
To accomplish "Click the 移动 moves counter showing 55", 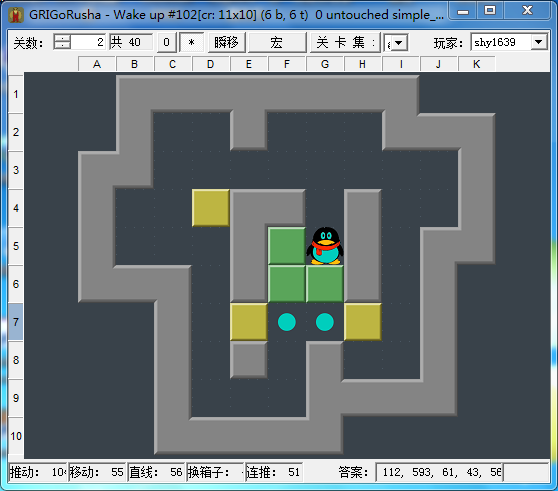I will point(97,472).
